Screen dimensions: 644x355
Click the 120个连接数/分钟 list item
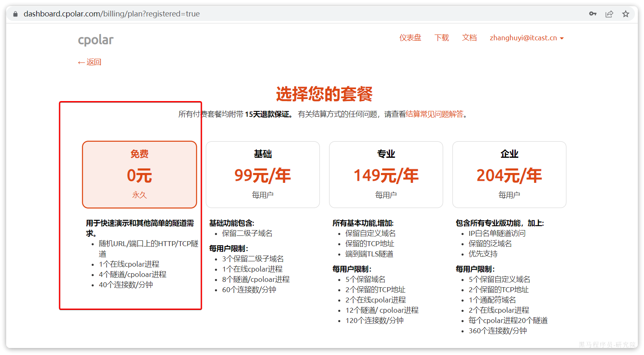pyautogui.click(x=374, y=320)
